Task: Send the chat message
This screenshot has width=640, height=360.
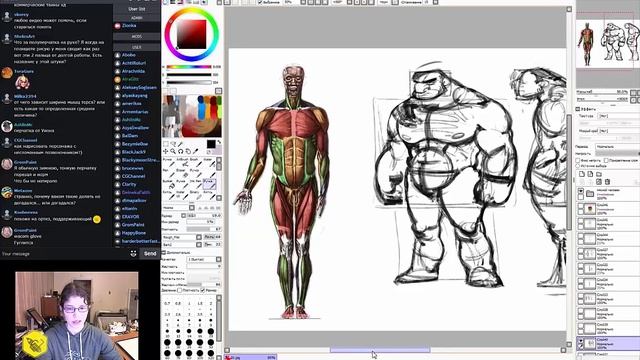Action: point(150,253)
